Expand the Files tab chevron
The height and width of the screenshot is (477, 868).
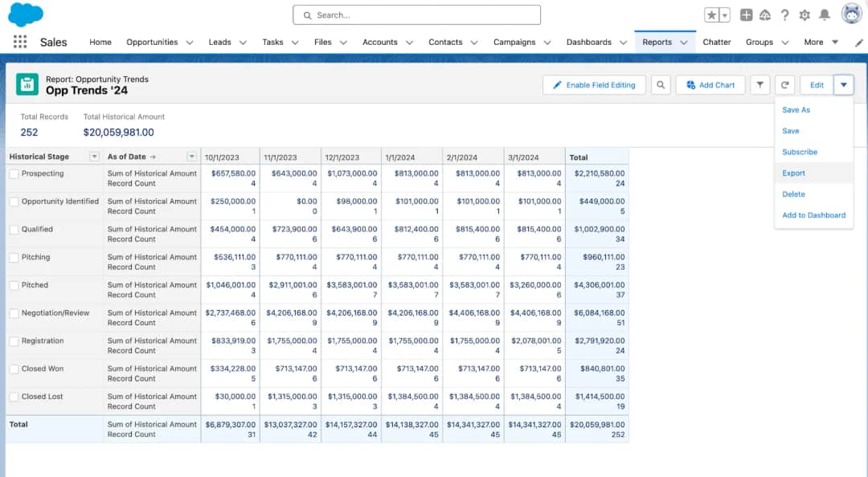point(343,43)
